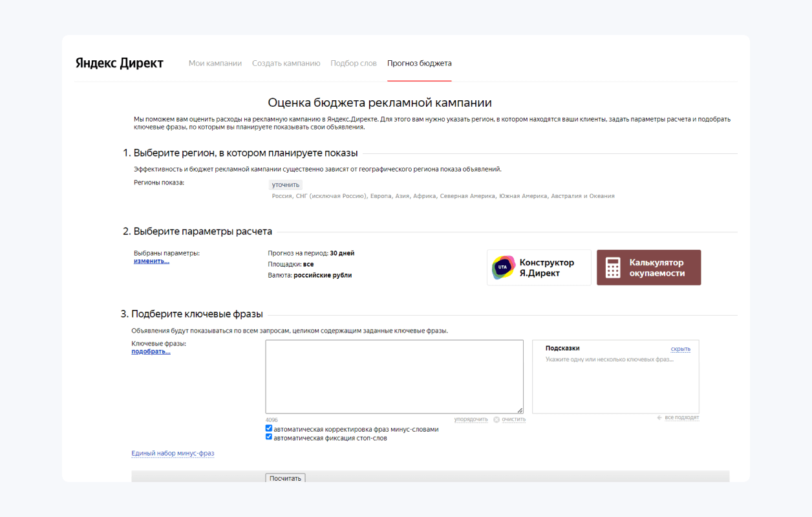Click the Площадки: все text
Viewport: 812px width, 517px height.
[291, 264]
